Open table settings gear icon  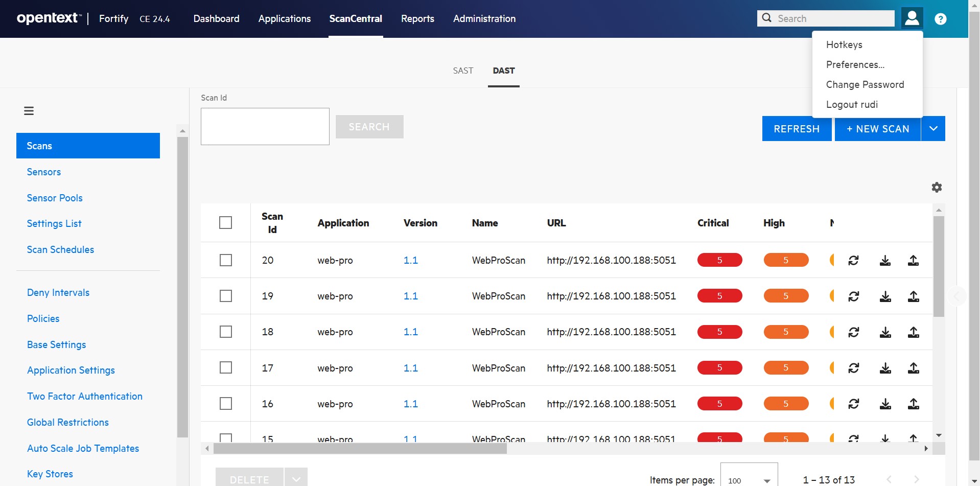936,188
